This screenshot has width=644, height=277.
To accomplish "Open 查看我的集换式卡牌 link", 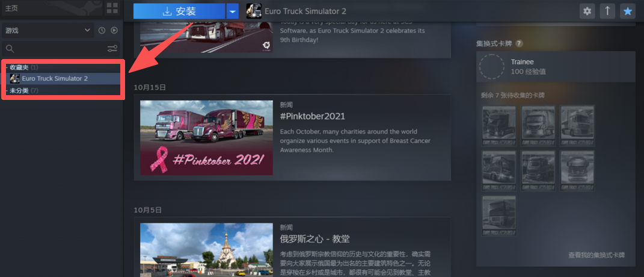I will coord(596,255).
